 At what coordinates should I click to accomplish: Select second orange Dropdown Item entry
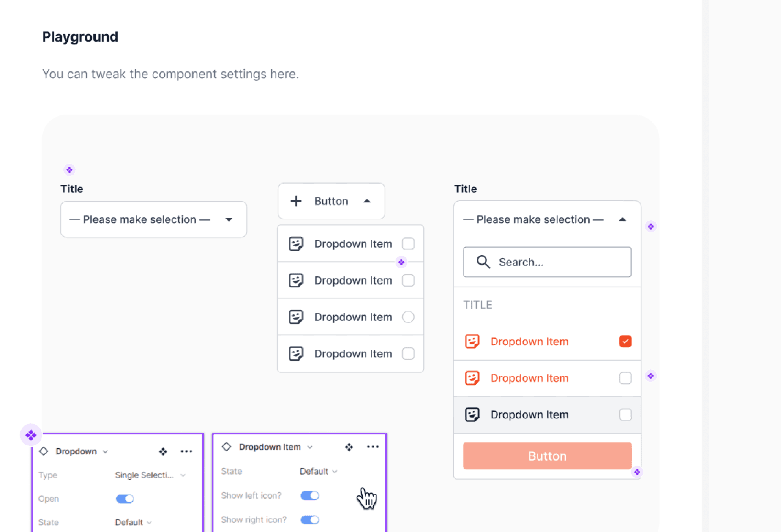click(x=529, y=378)
